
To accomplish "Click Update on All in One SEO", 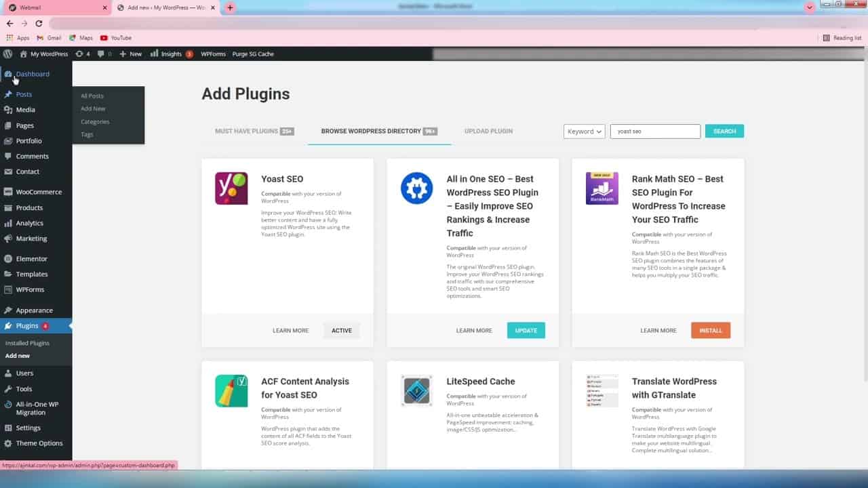I will coord(526,330).
